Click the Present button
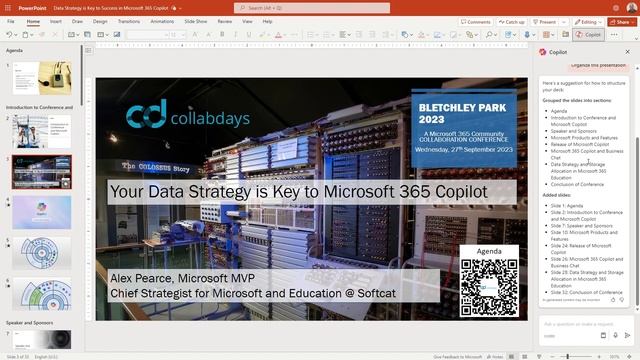This screenshot has height=360, width=640. click(x=544, y=22)
